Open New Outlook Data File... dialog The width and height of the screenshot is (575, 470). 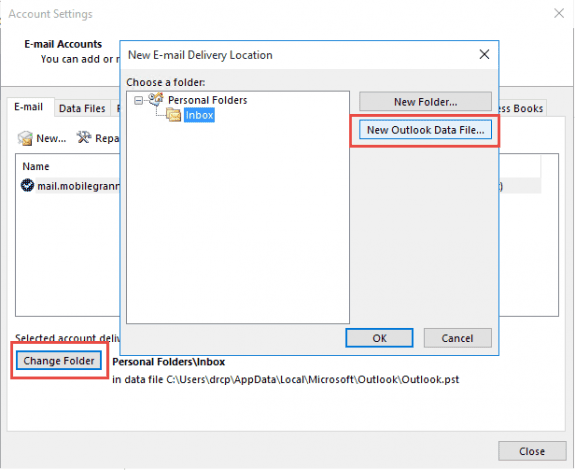(425, 130)
